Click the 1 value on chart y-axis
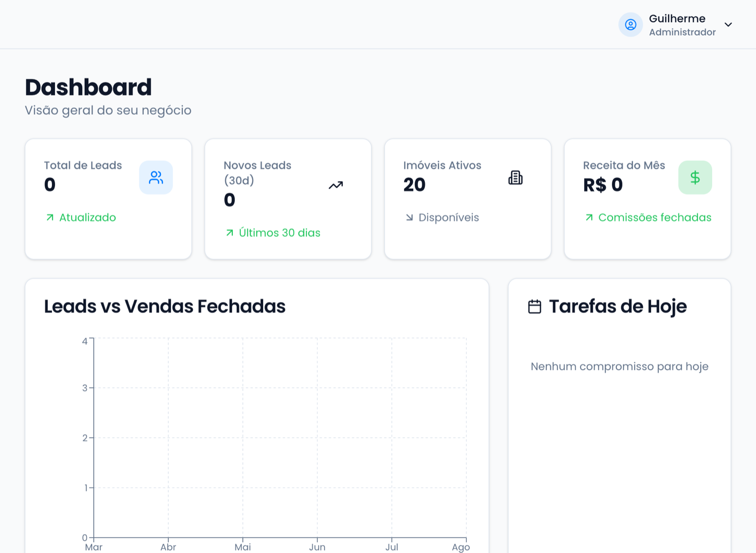Screen dimensions: 756x553 tap(86, 488)
